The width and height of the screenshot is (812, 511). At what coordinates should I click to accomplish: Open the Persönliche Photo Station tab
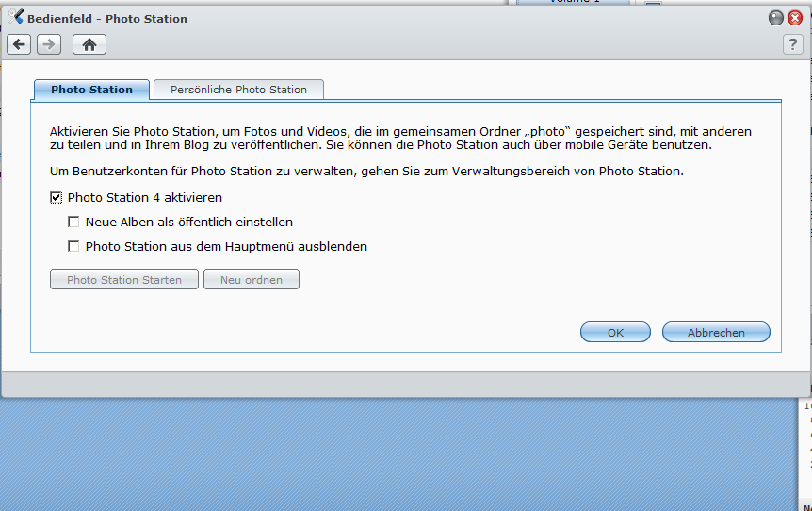click(238, 90)
